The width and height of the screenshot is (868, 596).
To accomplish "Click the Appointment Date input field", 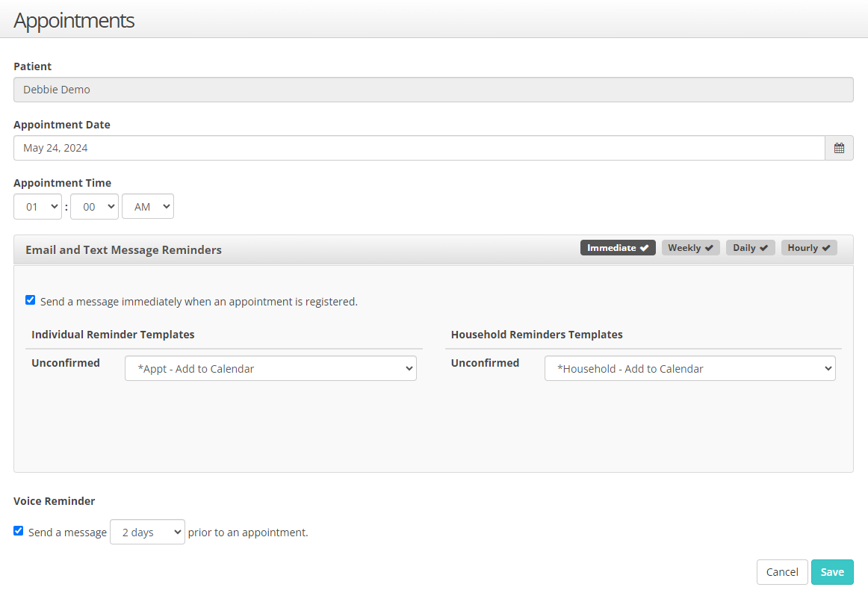I will (419, 148).
